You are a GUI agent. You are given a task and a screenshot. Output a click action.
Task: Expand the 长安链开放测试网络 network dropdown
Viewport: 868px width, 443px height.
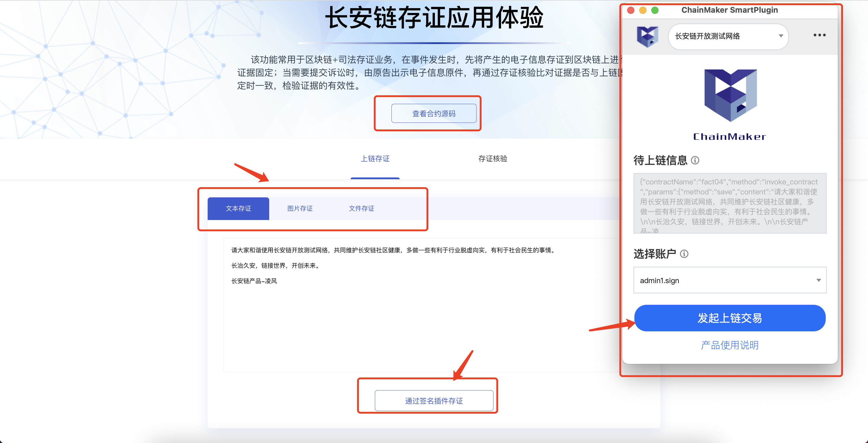(x=728, y=37)
